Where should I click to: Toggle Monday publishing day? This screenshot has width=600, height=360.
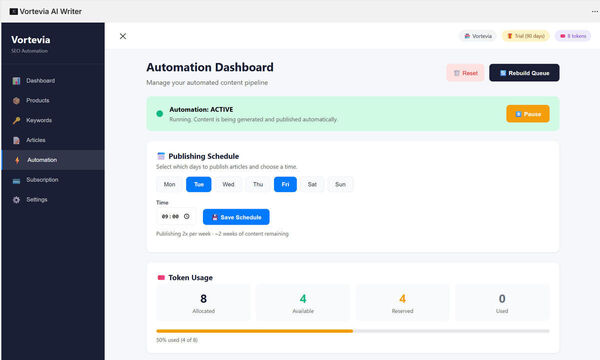coord(170,184)
